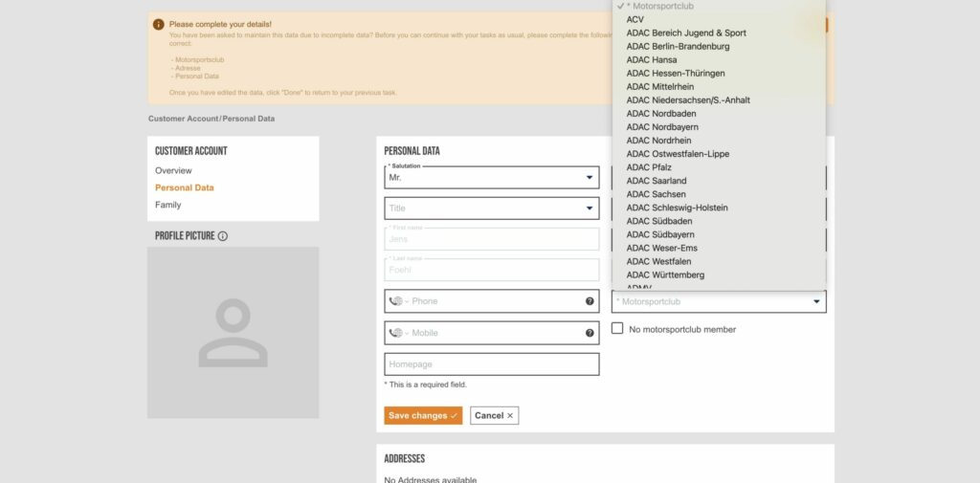Click the Cancel button
980x483 pixels.
[x=494, y=416]
